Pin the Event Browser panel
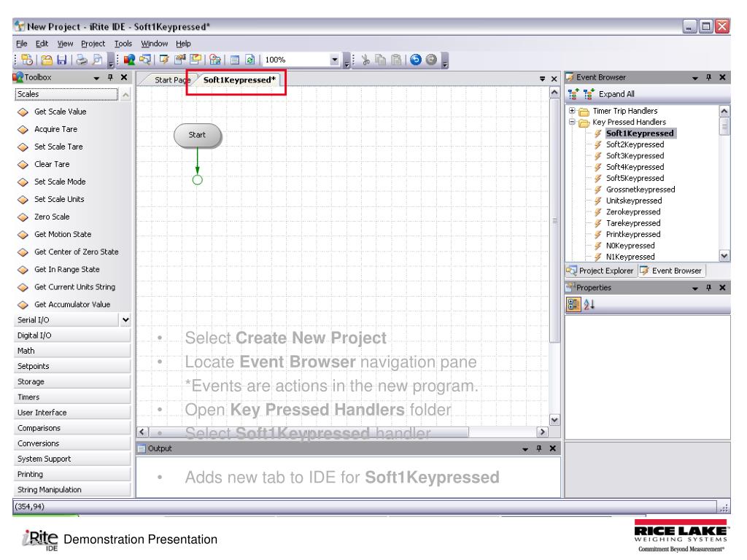Screen dimensions: 747x560 click(708, 77)
